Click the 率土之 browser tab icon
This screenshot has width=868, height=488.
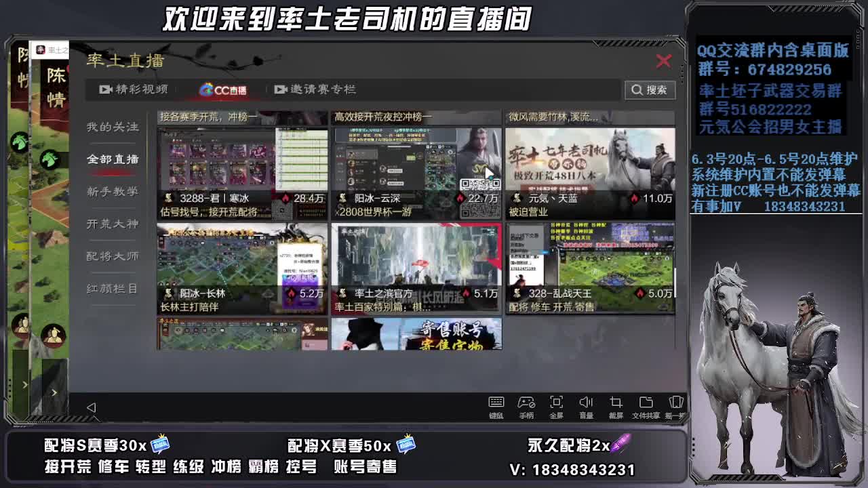click(41, 50)
